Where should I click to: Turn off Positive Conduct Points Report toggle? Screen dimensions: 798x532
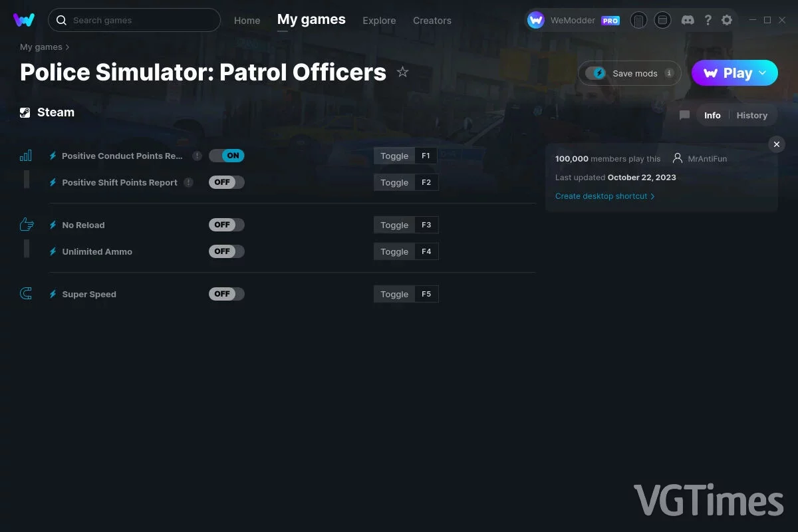pos(227,156)
